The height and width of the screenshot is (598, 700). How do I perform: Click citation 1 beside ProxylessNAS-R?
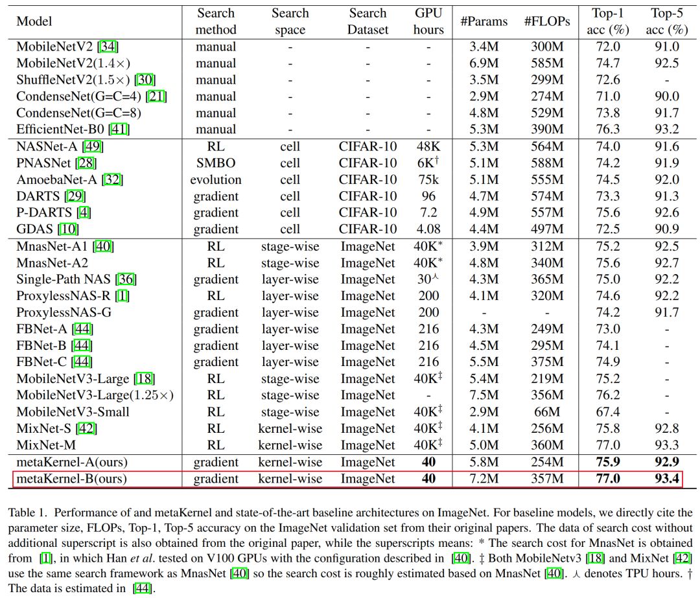(122, 295)
